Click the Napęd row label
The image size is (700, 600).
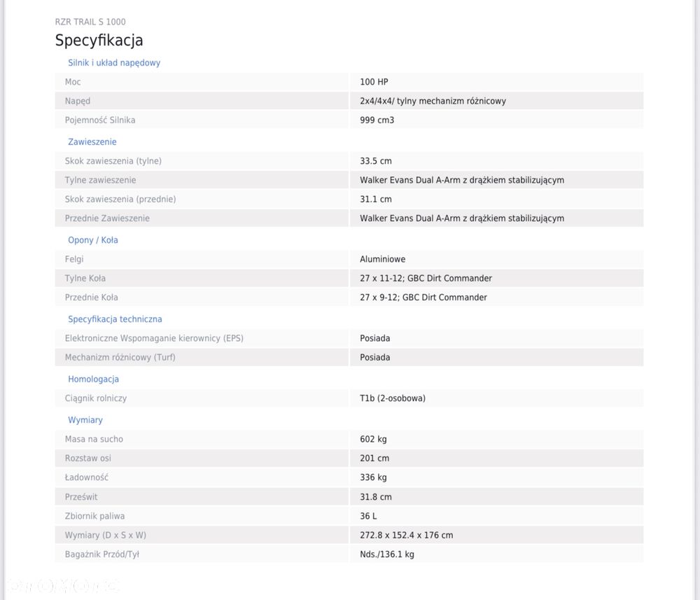(78, 101)
